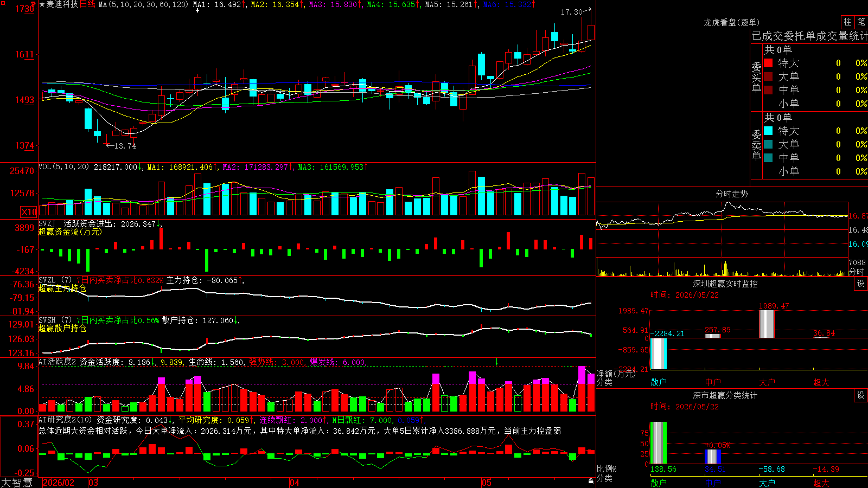Click 大户 category in 深市超赢分类统计 chart
This screenshot has height=488, width=868.
pyautogui.click(x=767, y=483)
